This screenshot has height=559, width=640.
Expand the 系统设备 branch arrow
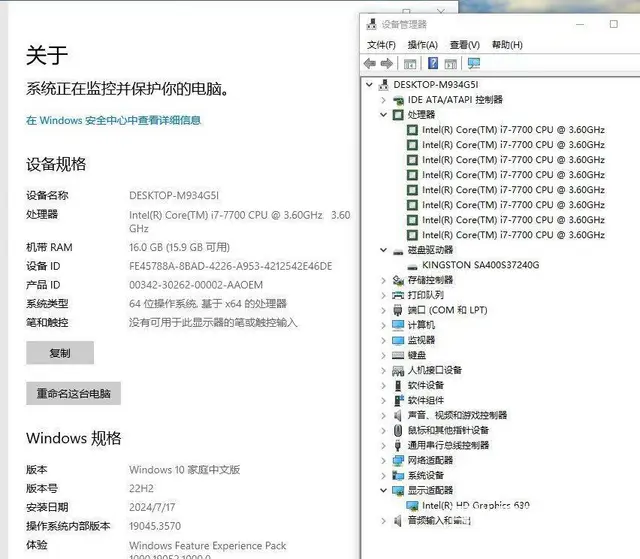coord(383,475)
